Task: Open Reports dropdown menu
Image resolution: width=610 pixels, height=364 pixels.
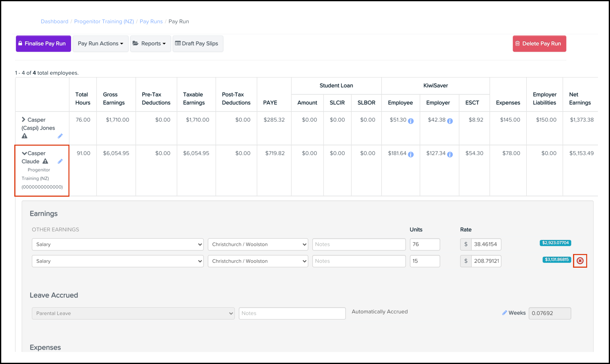Action: point(150,44)
